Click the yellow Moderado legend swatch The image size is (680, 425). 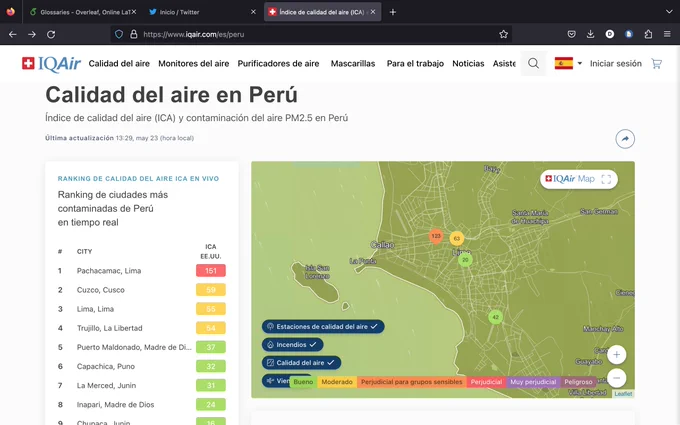pyautogui.click(x=337, y=382)
